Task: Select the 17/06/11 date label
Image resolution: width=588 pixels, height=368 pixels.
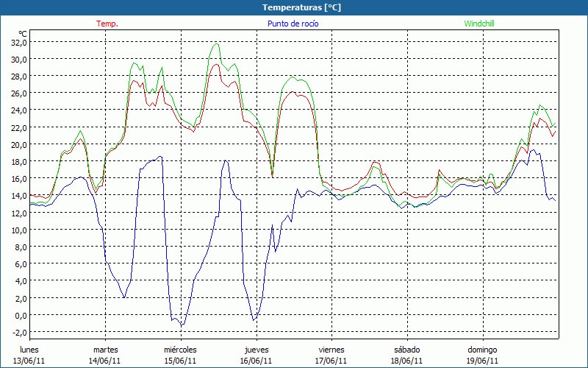Action: click(331, 361)
